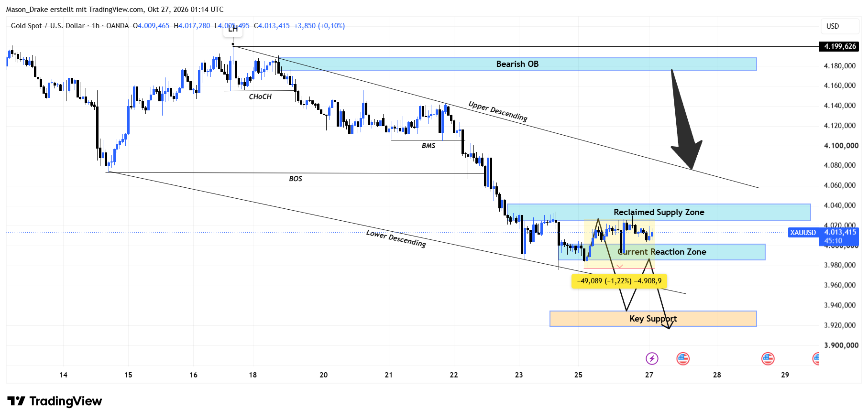Click the BMS annotation text
868x419 pixels.
(429, 146)
